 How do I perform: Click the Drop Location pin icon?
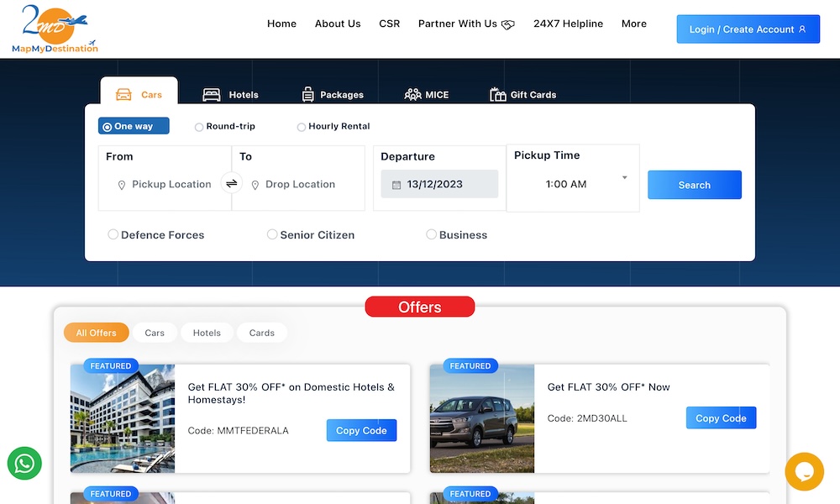point(255,185)
